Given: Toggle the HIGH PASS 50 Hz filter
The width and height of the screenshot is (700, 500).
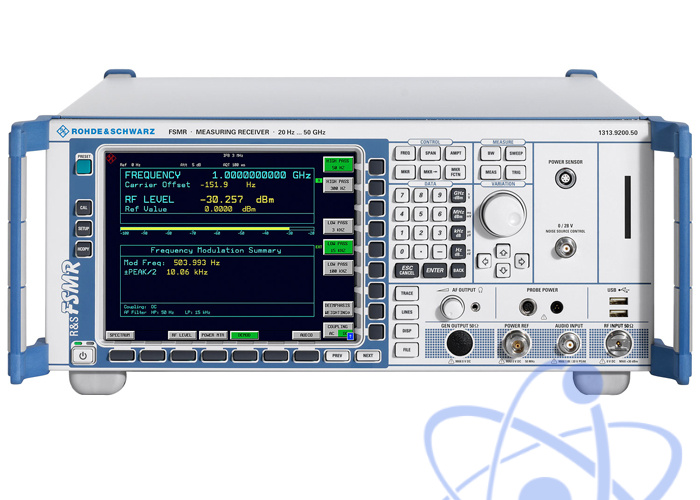Looking at the screenshot, I should (x=336, y=165).
